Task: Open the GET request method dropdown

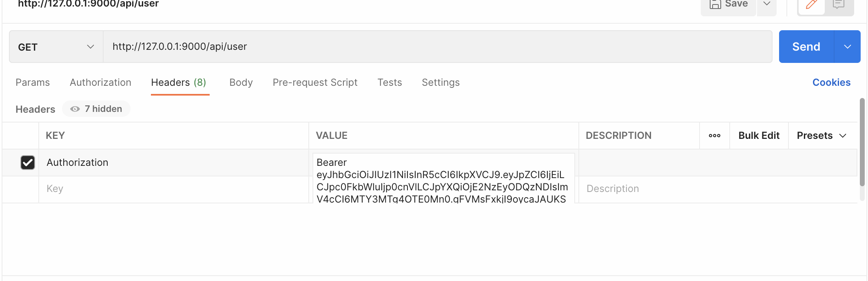Action: [56, 46]
